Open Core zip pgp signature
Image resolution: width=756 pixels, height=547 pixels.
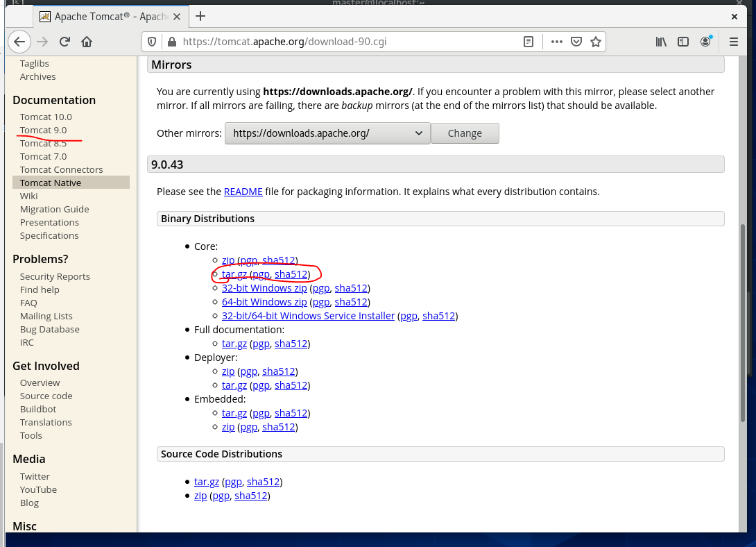click(x=249, y=260)
